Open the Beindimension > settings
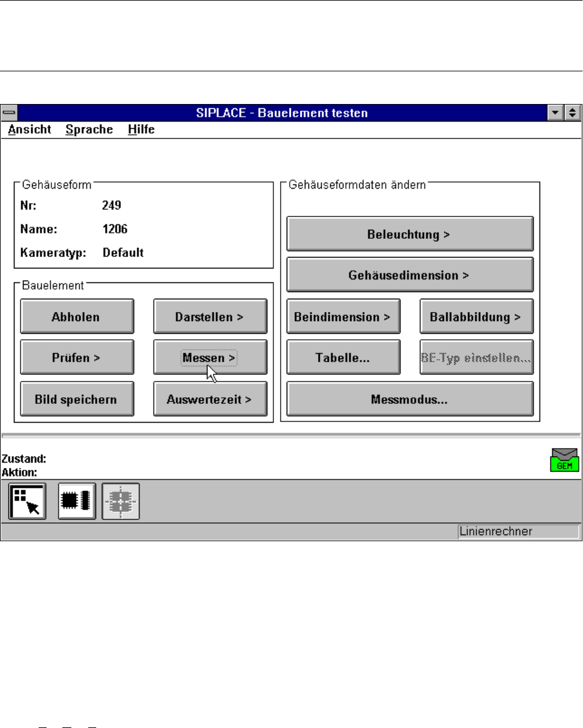Viewport: 583px width, 728px height. coord(343,316)
